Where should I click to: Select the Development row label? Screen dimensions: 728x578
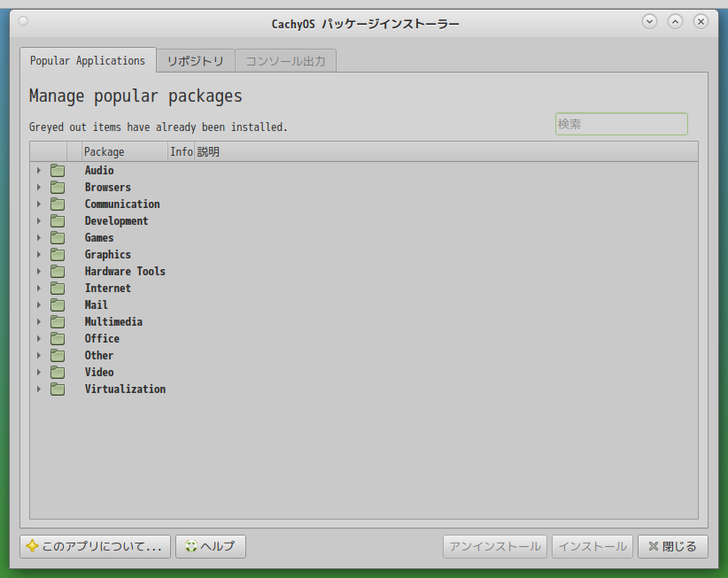(117, 220)
